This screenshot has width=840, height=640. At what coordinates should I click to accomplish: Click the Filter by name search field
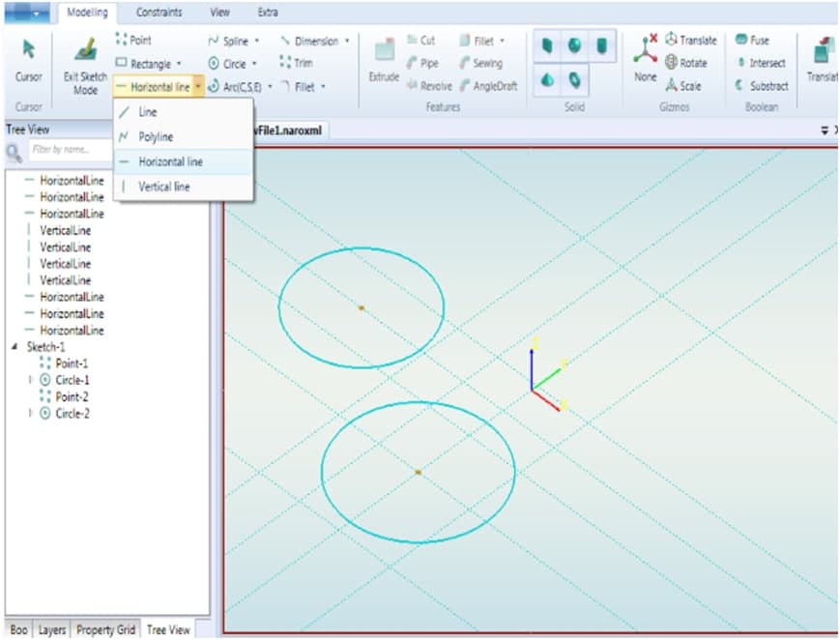point(68,150)
